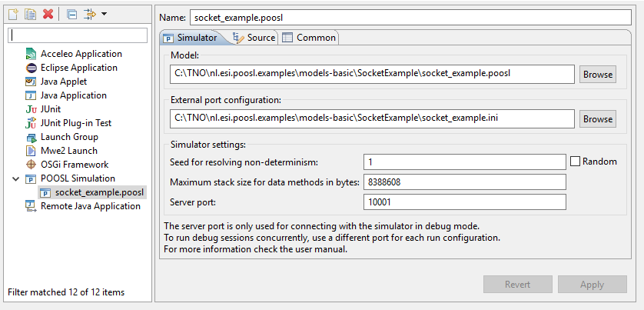This screenshot has width=644, height=310.
Task: Click the New launch configuration icon
Action: click(13, 14)
